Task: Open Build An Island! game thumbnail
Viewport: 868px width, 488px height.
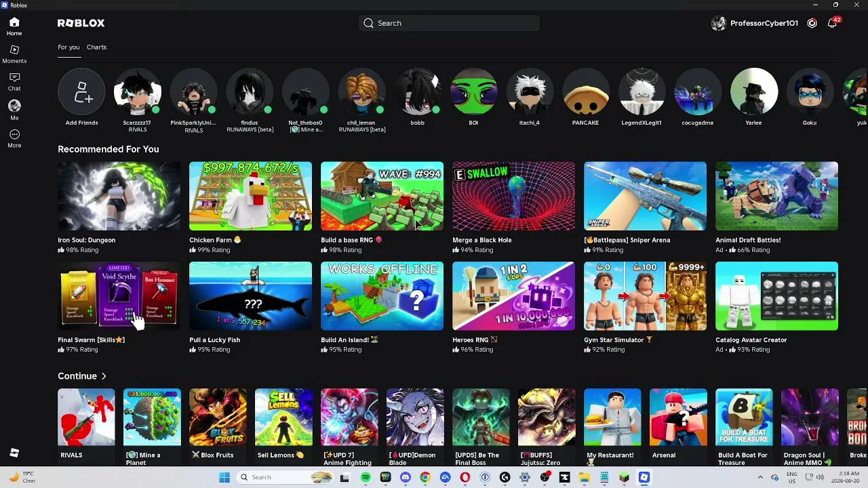Action: click(x=382, y=296)
